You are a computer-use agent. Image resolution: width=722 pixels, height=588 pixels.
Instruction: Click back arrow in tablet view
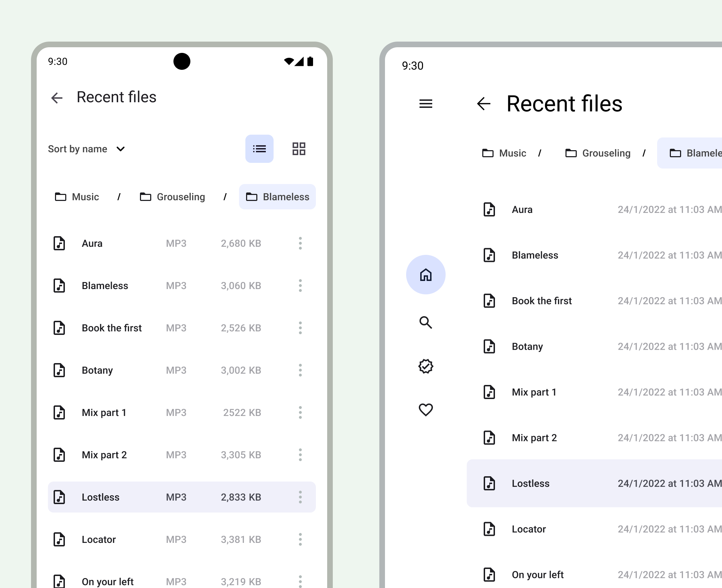click(484, 104)
